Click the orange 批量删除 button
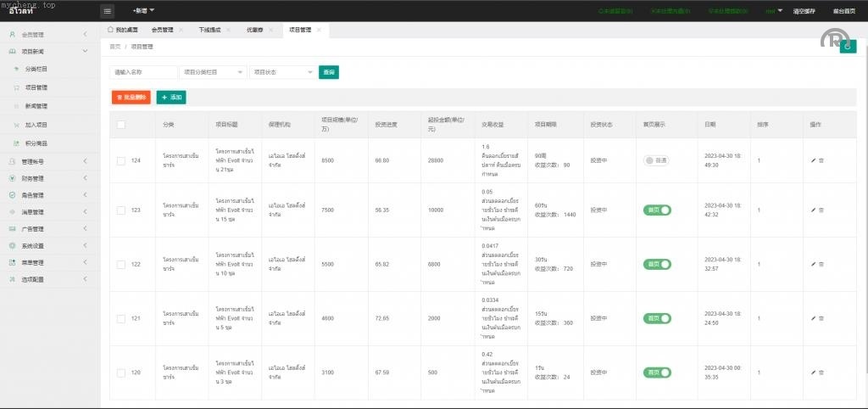The image size is (868, 409). (131, 98)
